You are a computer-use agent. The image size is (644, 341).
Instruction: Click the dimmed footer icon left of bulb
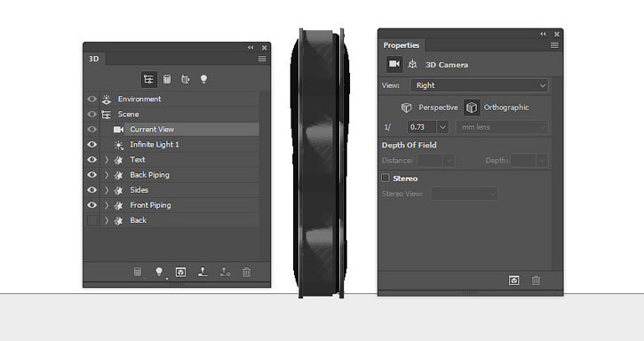point(138,272)
